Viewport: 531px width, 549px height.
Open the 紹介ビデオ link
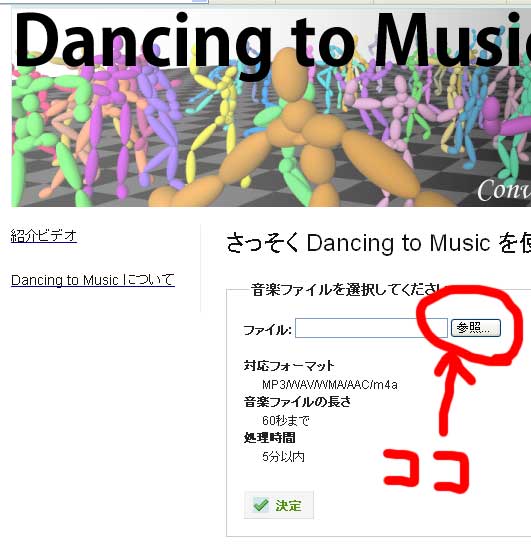click(x=44, y=236)
